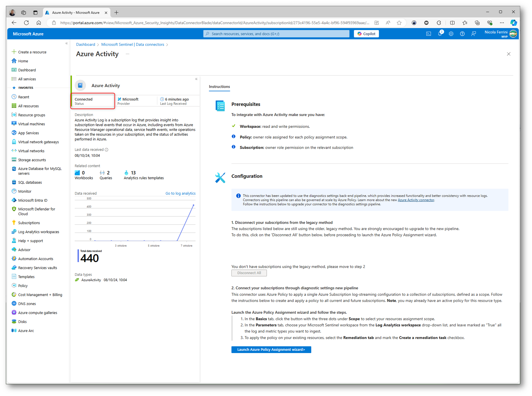
Task: Open the feedback icon in the header
Action: [x=474, y=34]
